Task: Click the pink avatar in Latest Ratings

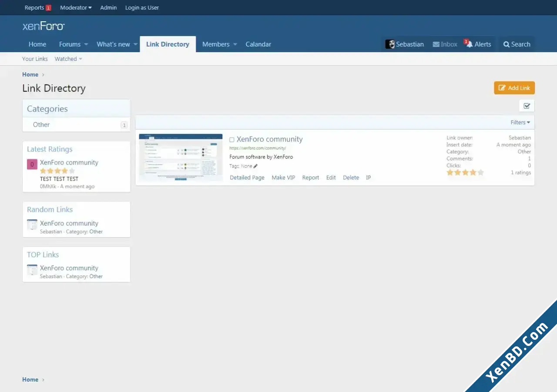Action: pyautogui.click(x=32, y=164)
